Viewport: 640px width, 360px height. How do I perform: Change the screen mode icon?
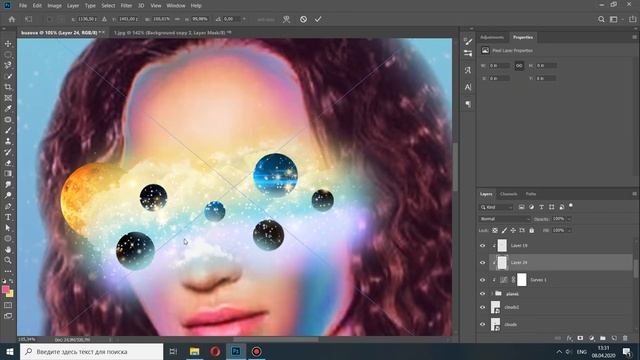point(8,316)
